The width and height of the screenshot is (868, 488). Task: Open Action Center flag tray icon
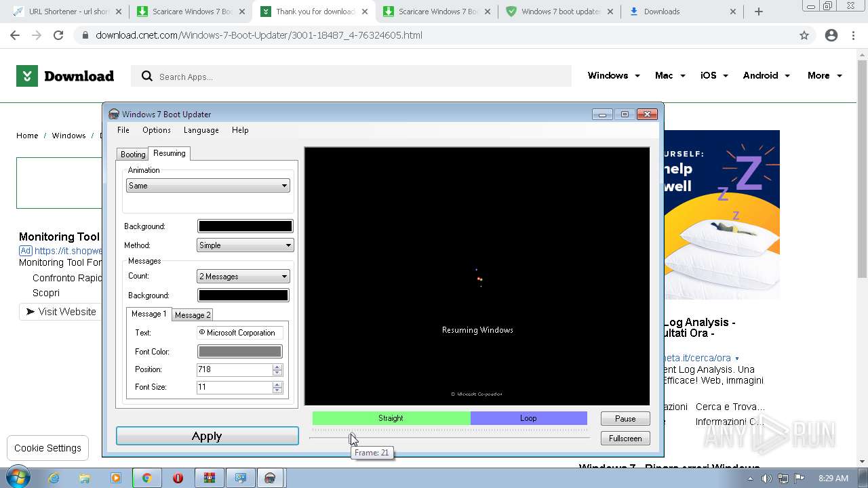coord(800,478)
